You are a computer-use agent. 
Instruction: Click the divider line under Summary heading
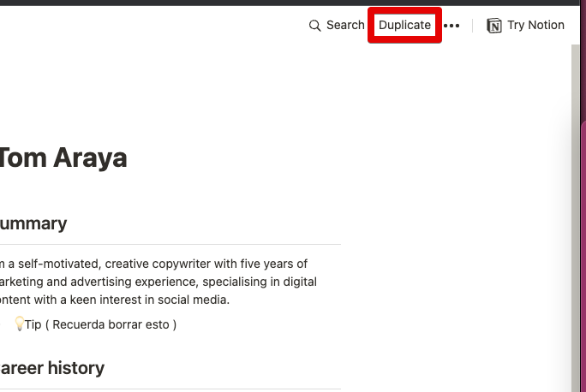click(170, 245)
